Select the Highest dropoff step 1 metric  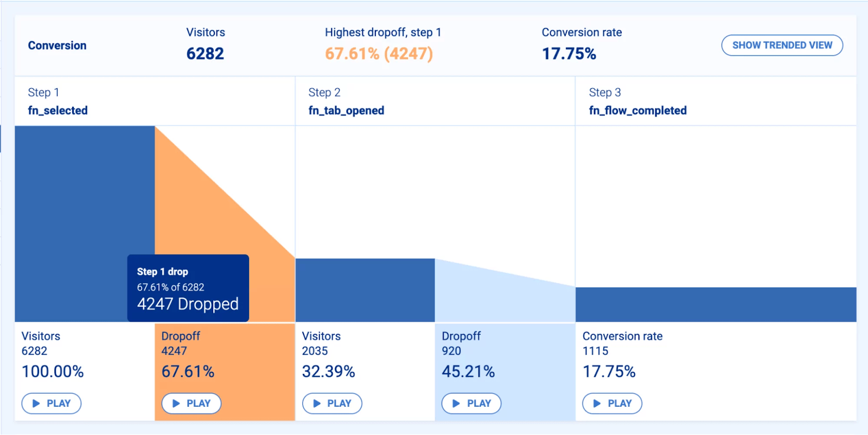tap(383, 32)
